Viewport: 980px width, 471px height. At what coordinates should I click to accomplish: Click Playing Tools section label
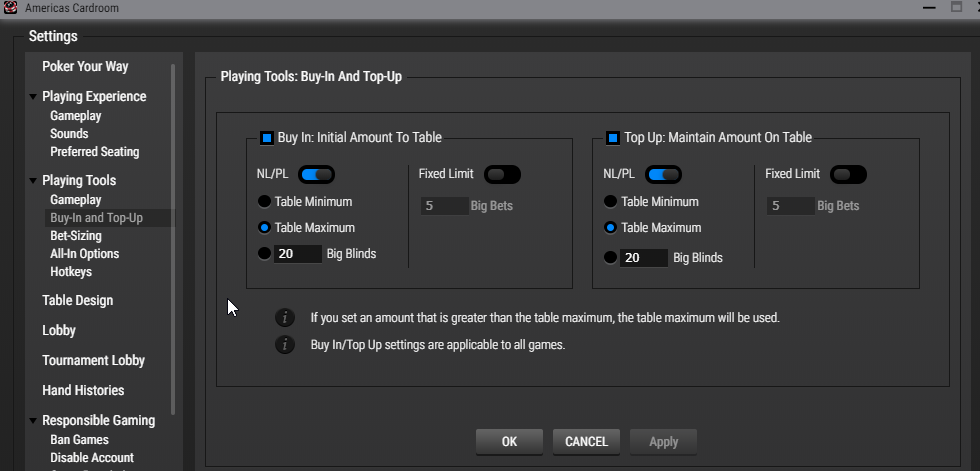79,181
